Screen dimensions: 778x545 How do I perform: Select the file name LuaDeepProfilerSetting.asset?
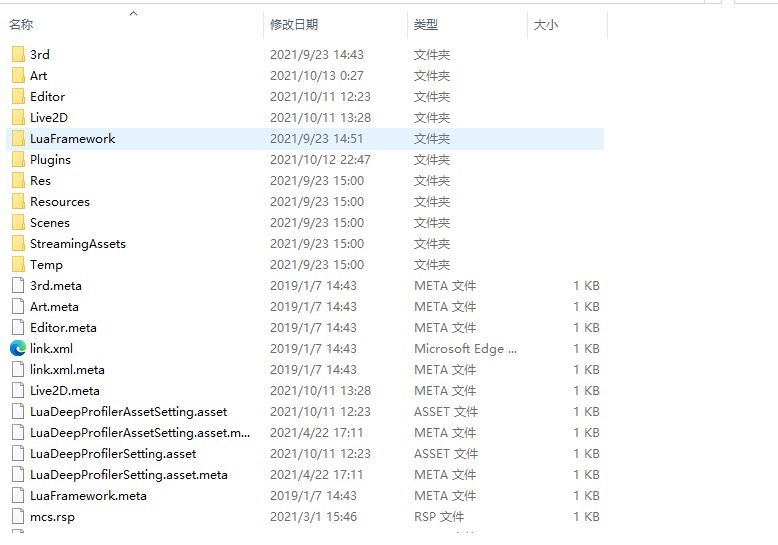113,453
